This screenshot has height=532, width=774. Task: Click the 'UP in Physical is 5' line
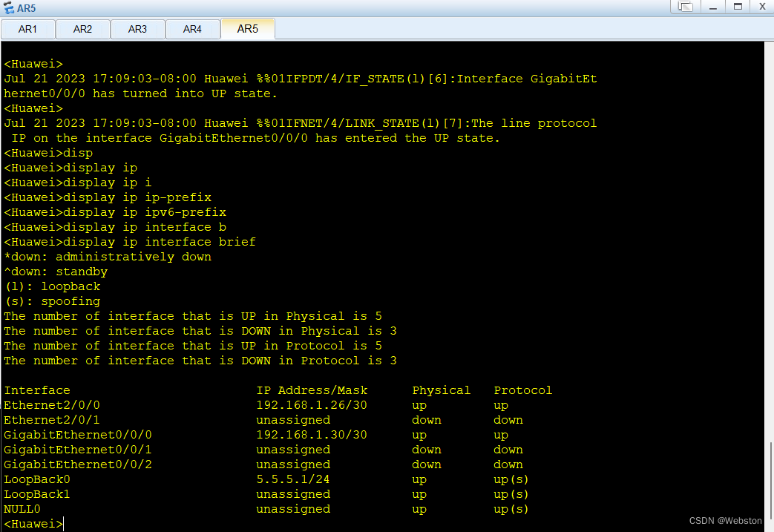[x=193, y=316]
